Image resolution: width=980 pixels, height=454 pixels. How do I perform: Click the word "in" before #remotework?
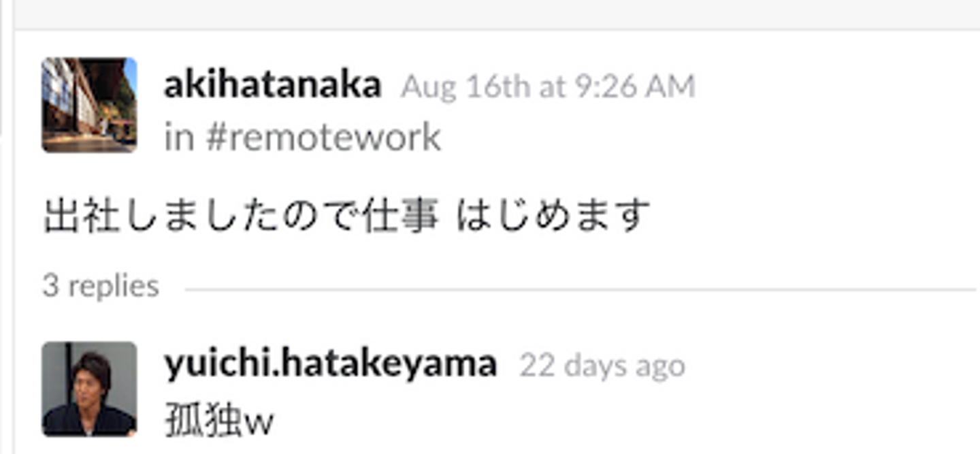(x=180, y=137)
